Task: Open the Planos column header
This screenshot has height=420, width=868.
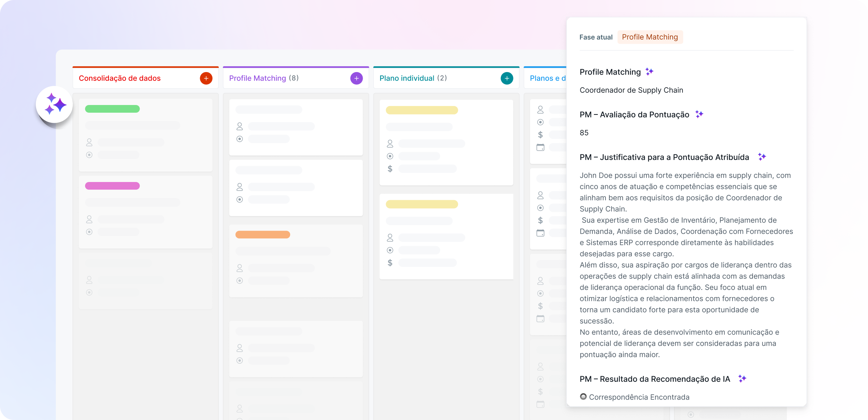Action: pyautogui.click(x=547, y=78)
